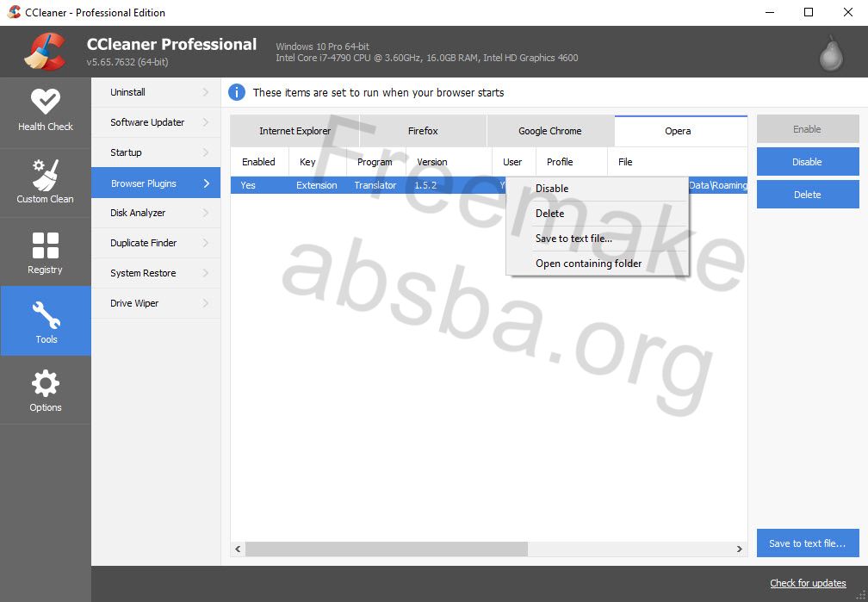This screenshot has width=868, height=602.
Task: Click version cell '1.5.2'
Action: point(425,185)
